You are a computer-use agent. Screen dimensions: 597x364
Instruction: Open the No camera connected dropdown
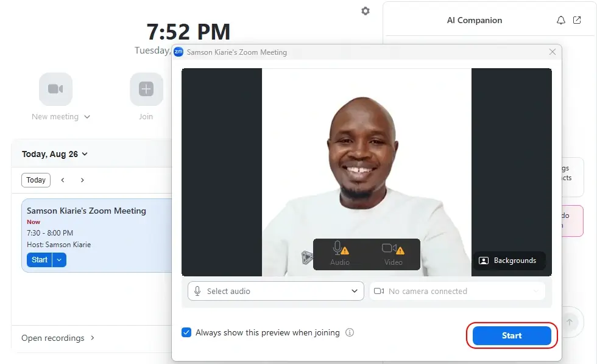pos(457,291)
